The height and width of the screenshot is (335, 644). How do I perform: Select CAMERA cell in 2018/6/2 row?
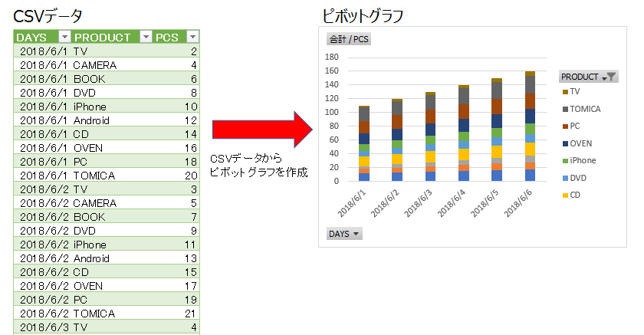(x=112, y=203)
